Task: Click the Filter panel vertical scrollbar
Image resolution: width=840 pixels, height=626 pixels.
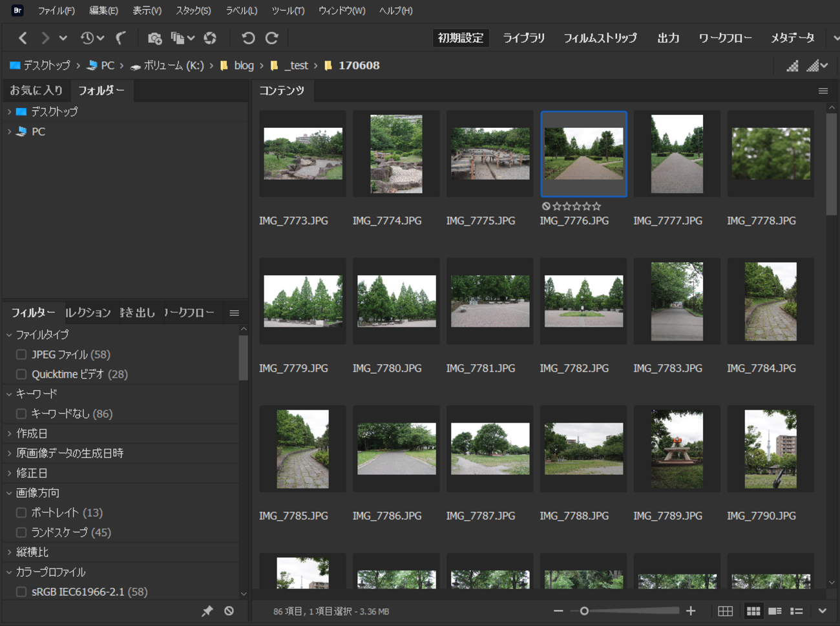Action: pyautogui.click(x=244, y=357)
